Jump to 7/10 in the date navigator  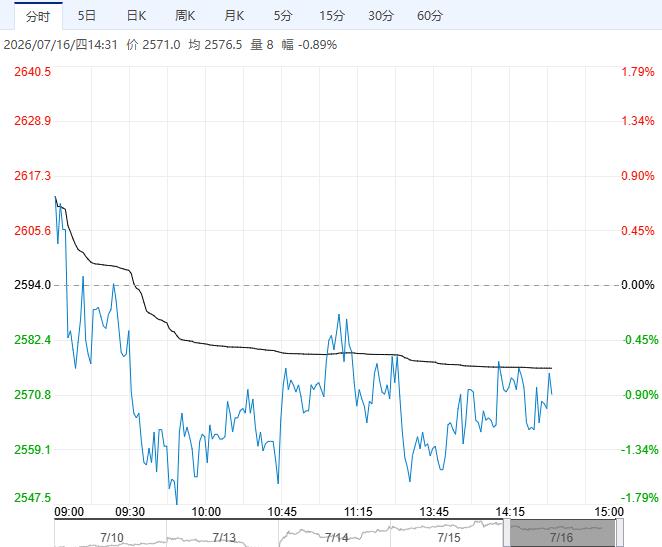[x=112, y=537]
